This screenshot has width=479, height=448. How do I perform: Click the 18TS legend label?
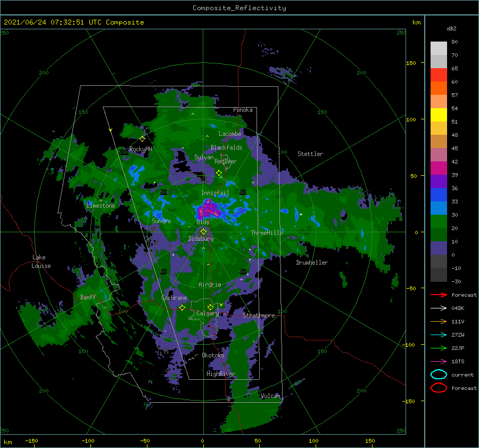[458, 362]
